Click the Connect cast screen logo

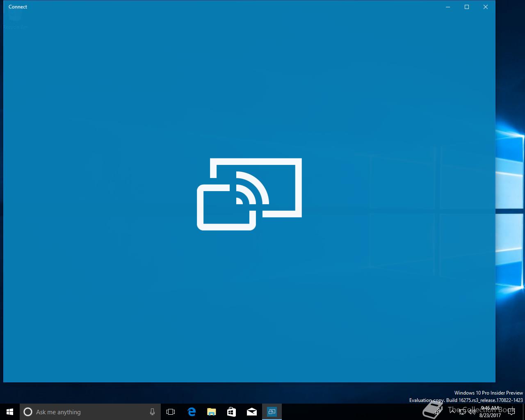pos(249,194)
